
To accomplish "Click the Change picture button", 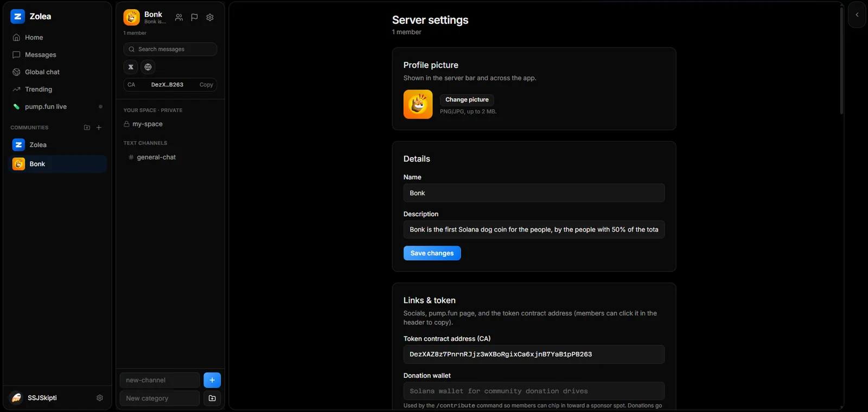I will point(467,100).
